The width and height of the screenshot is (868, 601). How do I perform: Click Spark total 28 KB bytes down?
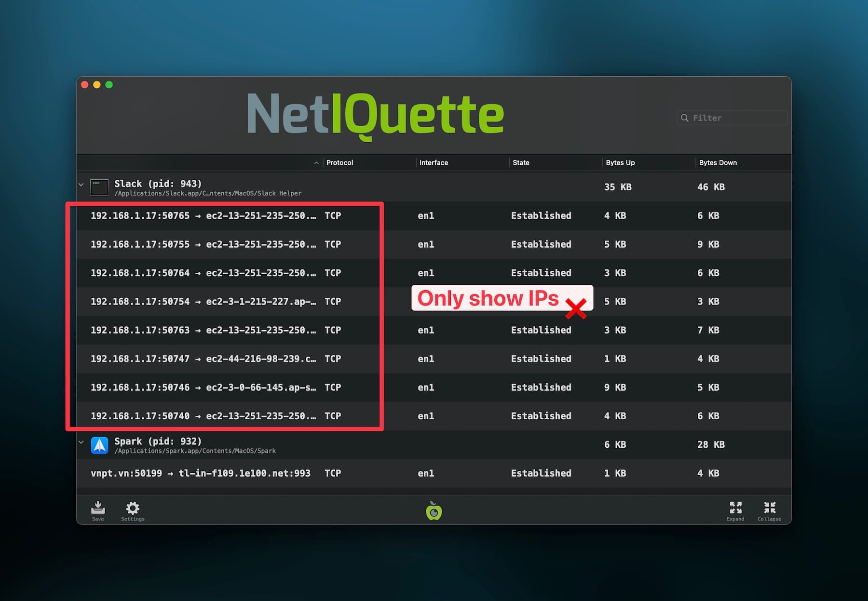coord(711,444)
